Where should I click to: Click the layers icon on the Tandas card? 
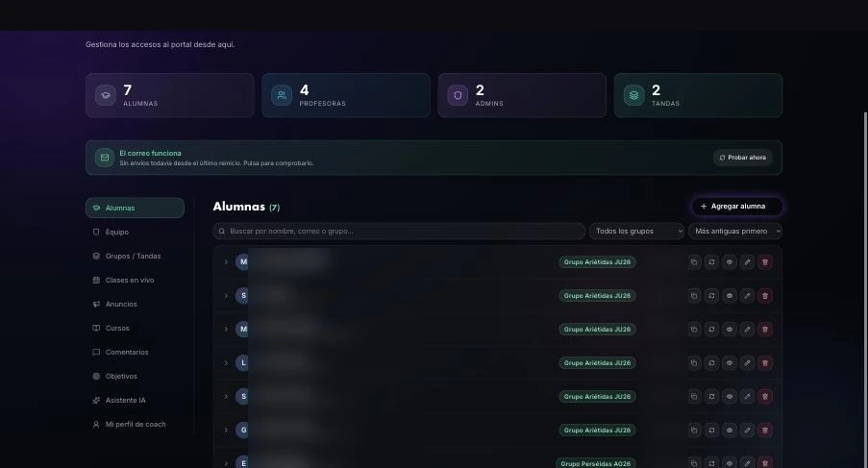633,95
